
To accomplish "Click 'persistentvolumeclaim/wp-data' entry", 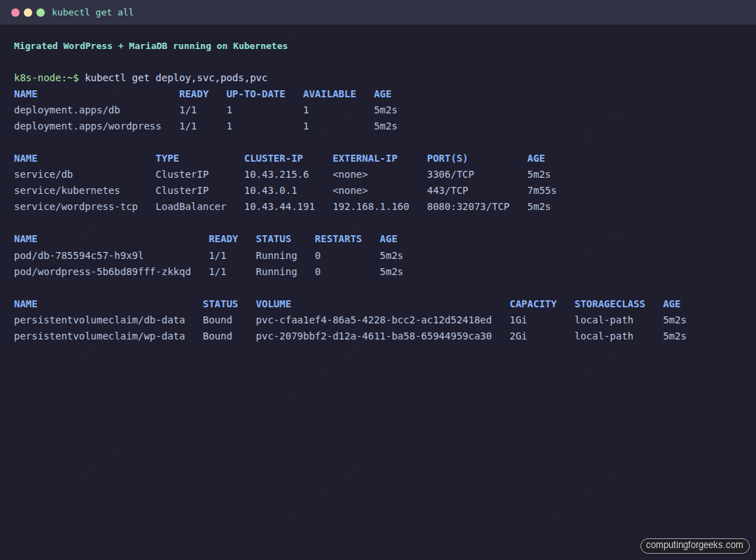I will [x=99, y=336].
